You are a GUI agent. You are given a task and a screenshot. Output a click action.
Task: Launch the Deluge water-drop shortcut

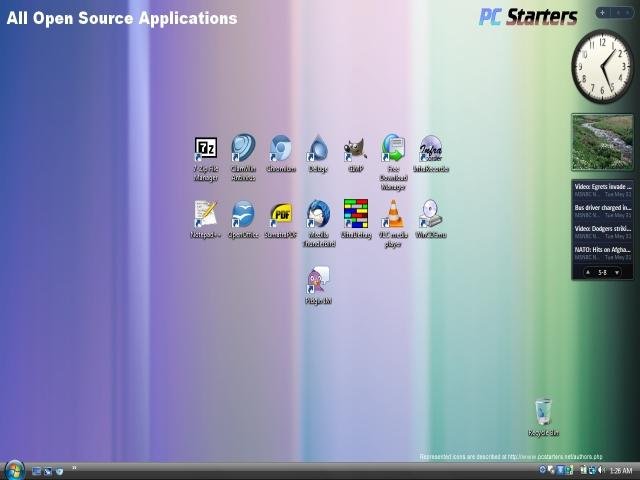coord(318,153)
